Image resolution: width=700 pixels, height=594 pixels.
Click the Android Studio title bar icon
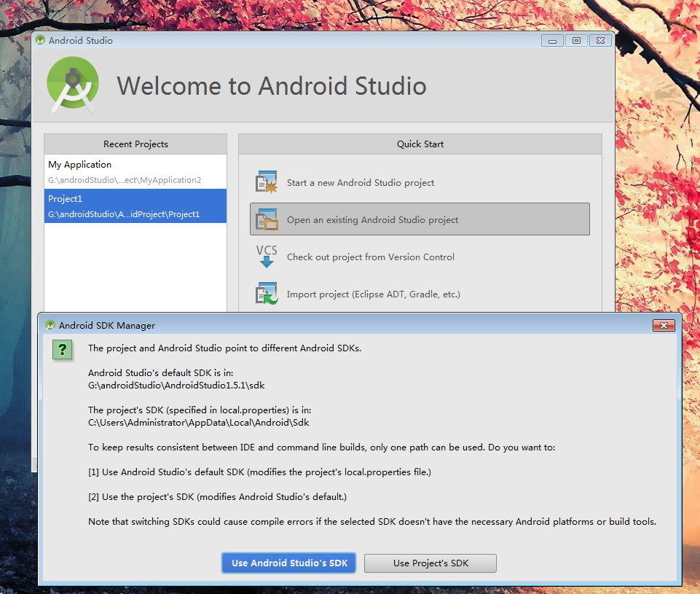point(40,40)
